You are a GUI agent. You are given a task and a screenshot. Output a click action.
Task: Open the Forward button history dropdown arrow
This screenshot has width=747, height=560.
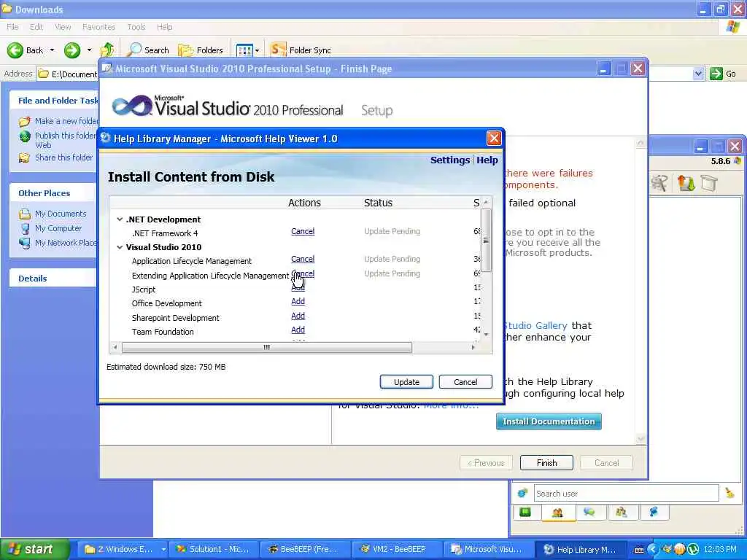point(89,50)
